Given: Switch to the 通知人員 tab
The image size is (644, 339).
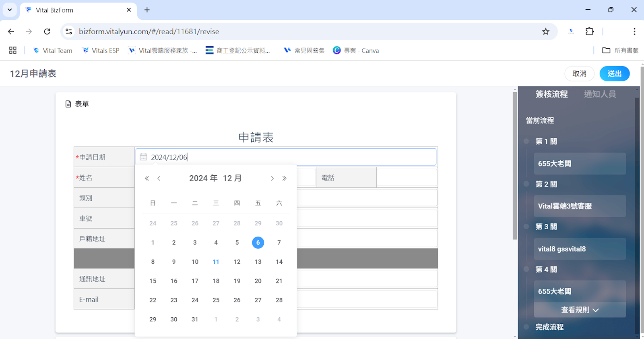Looking at the screenshot, I should pyautogui.click(x=600, y=94).
